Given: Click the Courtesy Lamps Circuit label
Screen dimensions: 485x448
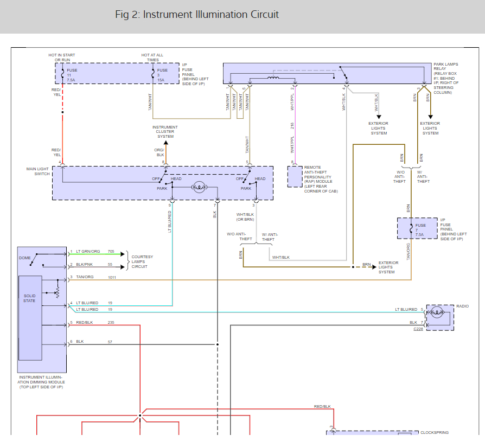Looking at the screenshot, I should point(142,261).
